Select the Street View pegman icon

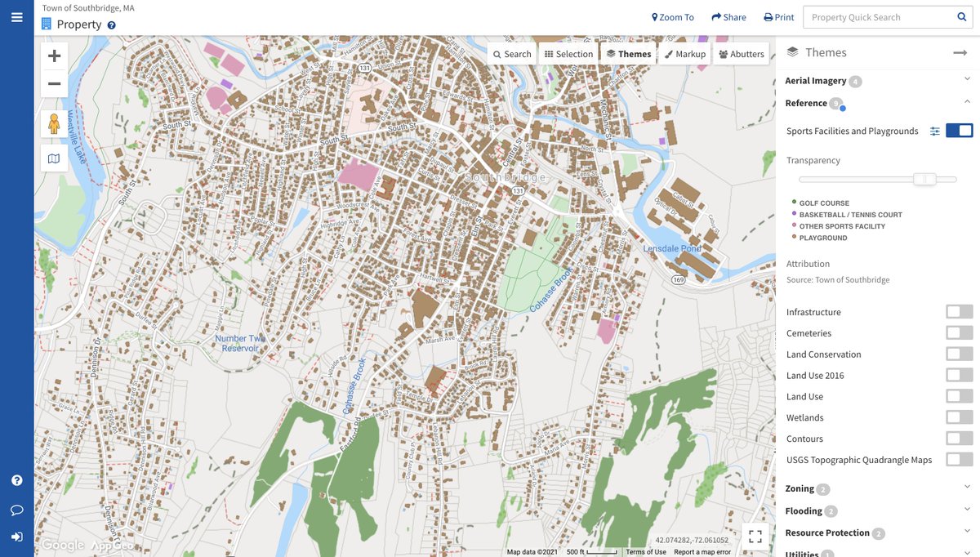[x=55, y=124]
